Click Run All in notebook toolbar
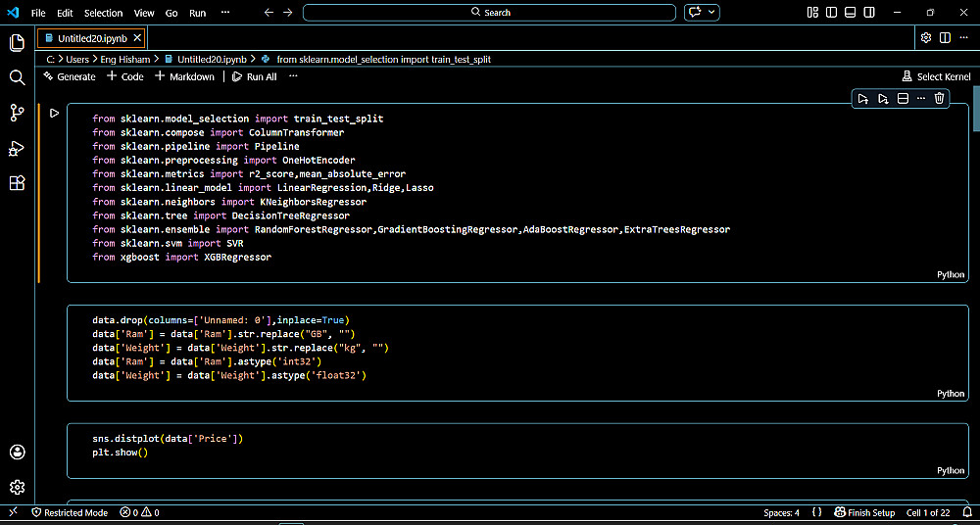This screenshot has width=980, height=525. tap(254, 76)
